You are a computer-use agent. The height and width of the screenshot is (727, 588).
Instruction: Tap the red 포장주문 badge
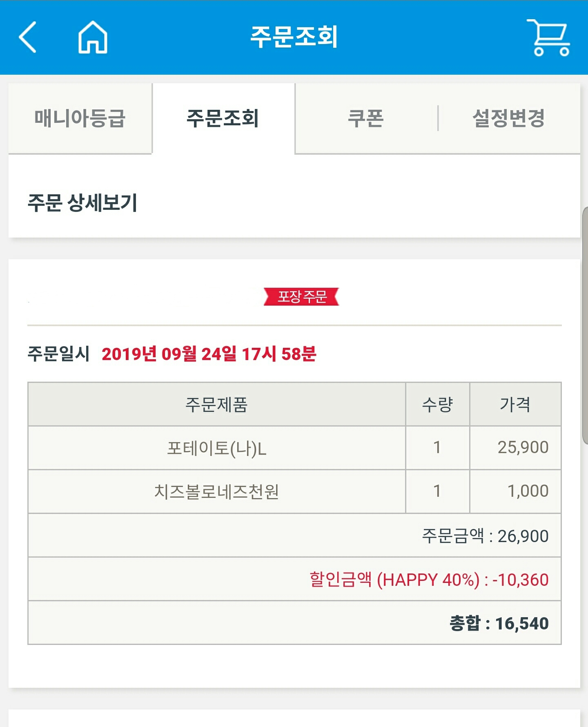(301, 297)
